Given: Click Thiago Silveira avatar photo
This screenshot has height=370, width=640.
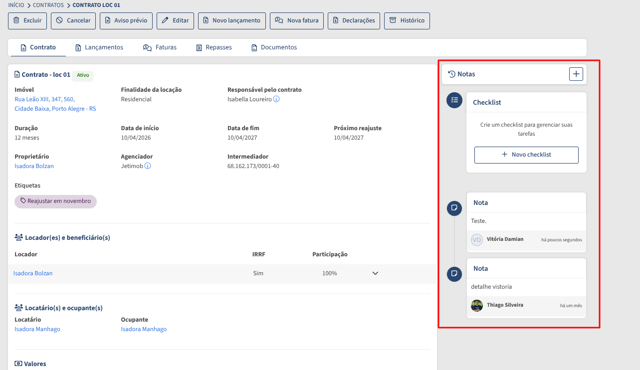Looking at the screenshot, I should [x=477, y=305].
